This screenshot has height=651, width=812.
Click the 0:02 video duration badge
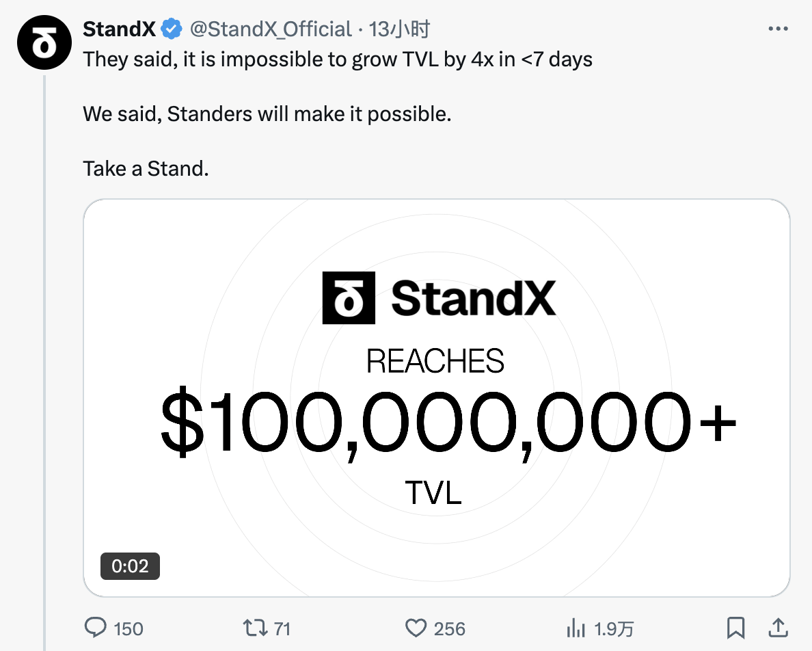pyautogui.click(x=130, y=566)
